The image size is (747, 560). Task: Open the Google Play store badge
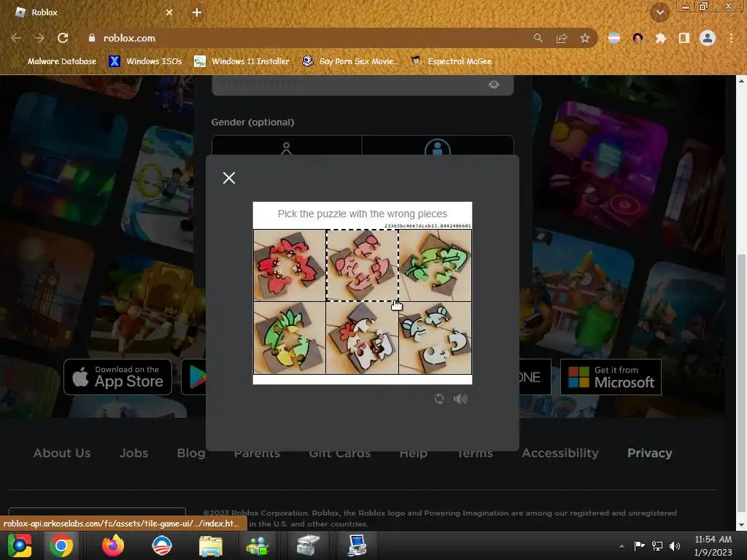194,377
